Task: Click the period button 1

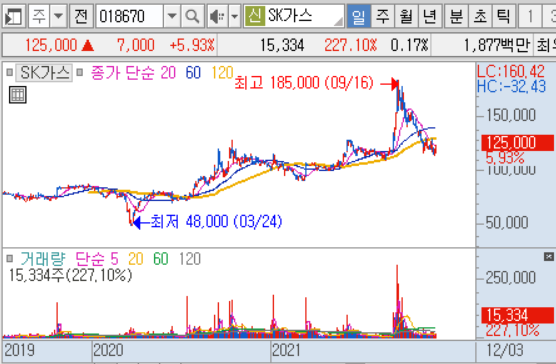Action: coord(530,16)
